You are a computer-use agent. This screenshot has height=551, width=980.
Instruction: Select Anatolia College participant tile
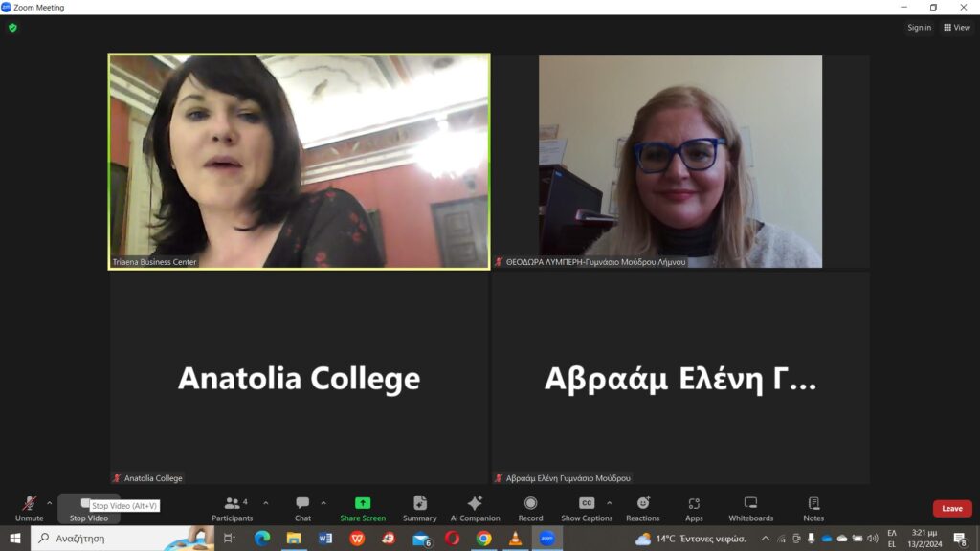[300, 378]
